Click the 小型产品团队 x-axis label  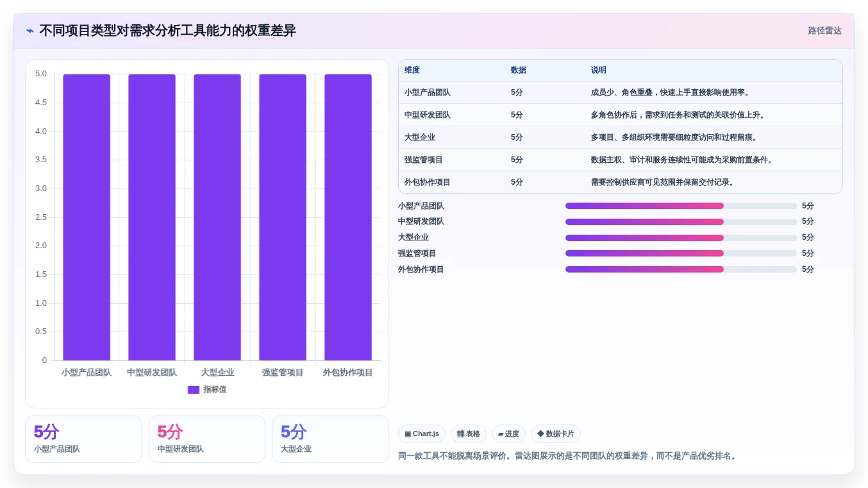click(x=87, y=373)
